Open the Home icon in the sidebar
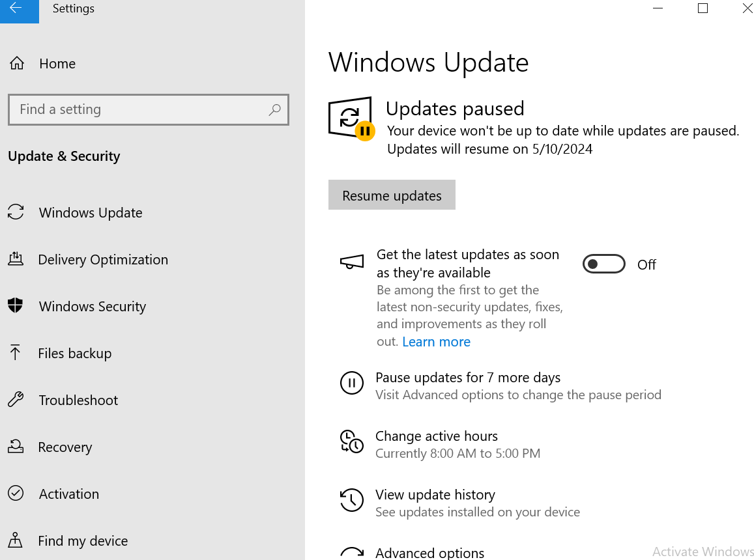 click(17, 63)
